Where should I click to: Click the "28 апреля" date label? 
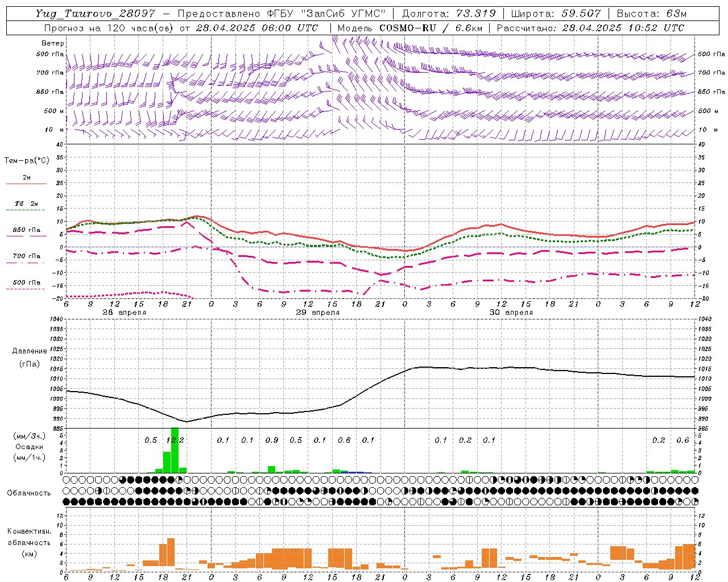124,313
